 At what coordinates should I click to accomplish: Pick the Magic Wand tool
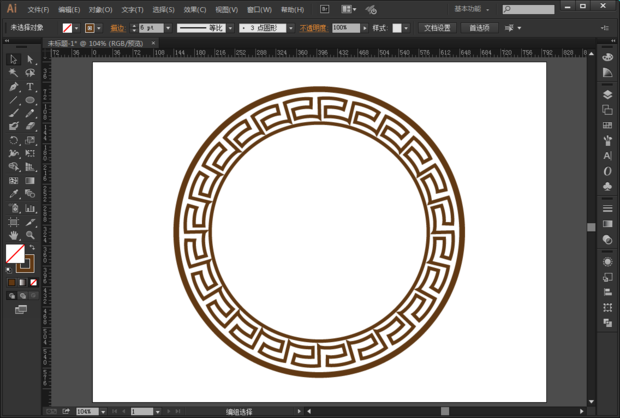[14, 73]
